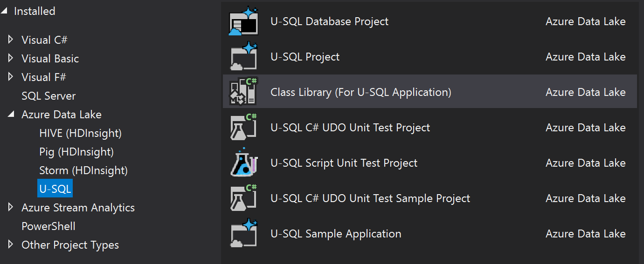Click the U-SQL Script Unit Test Project flask icon
Image resolution: width=644 pixels, height=264 pixels.
pos(244,163)
